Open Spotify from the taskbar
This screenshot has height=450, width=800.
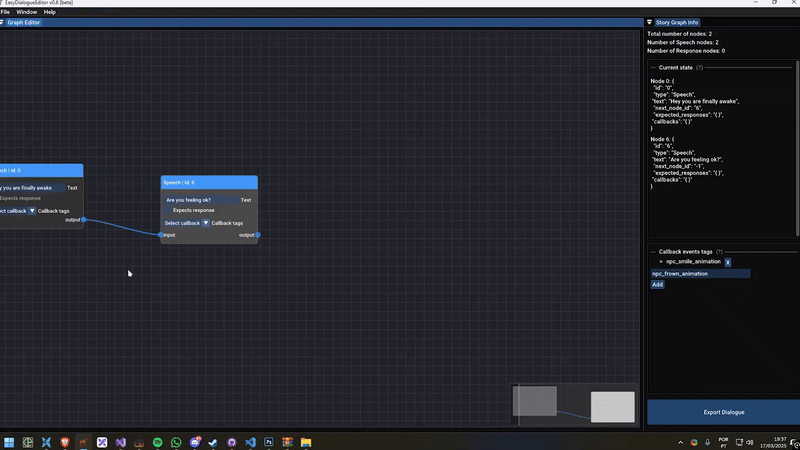tap(158, 442)
